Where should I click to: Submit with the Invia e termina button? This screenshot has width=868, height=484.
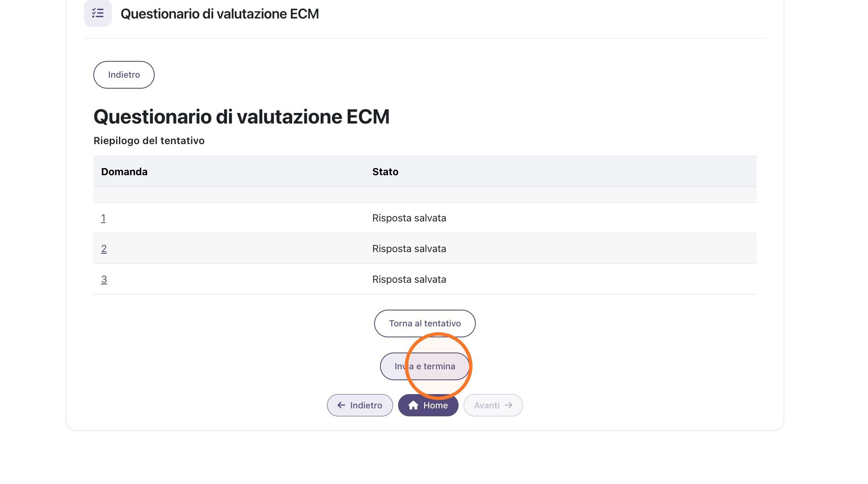click(x=425, y=366)
